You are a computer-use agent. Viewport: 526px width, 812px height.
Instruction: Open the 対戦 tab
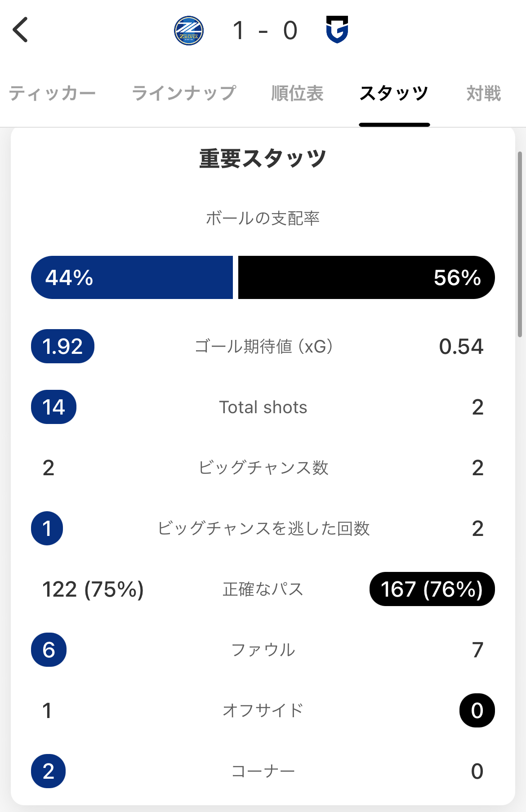coord(483,94)
